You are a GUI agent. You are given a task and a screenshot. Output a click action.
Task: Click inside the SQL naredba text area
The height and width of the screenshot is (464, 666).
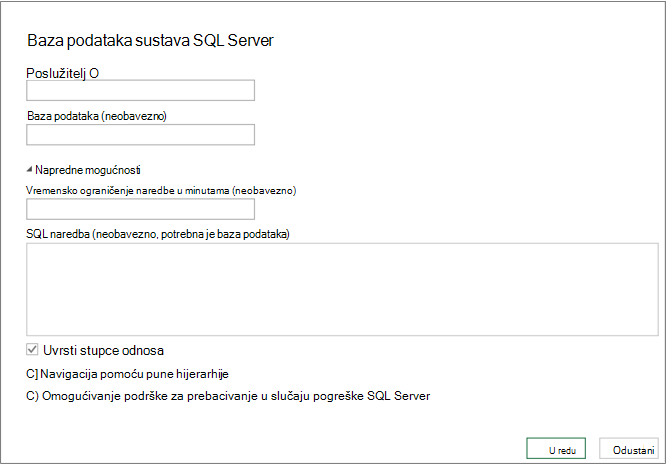(342, 289)
